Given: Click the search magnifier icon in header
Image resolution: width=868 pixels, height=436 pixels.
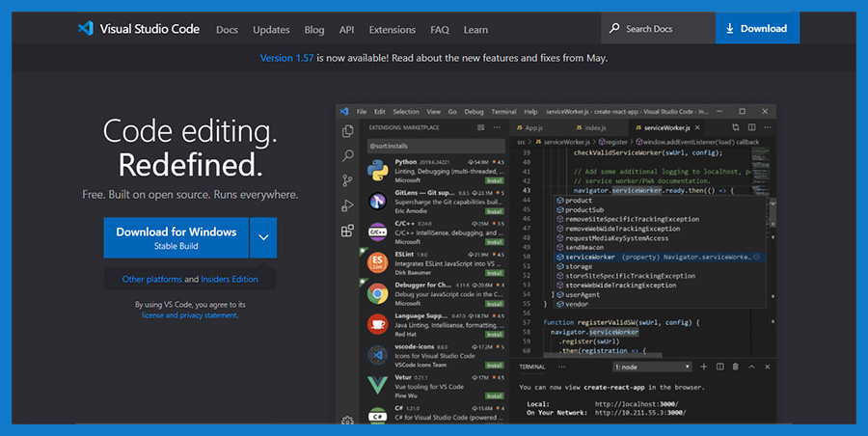Looking at the screenshot, I should click(x=614, y=28).
